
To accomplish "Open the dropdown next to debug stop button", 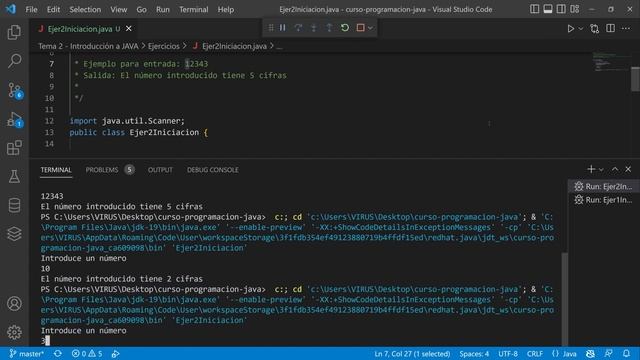I will pos(370,28).
